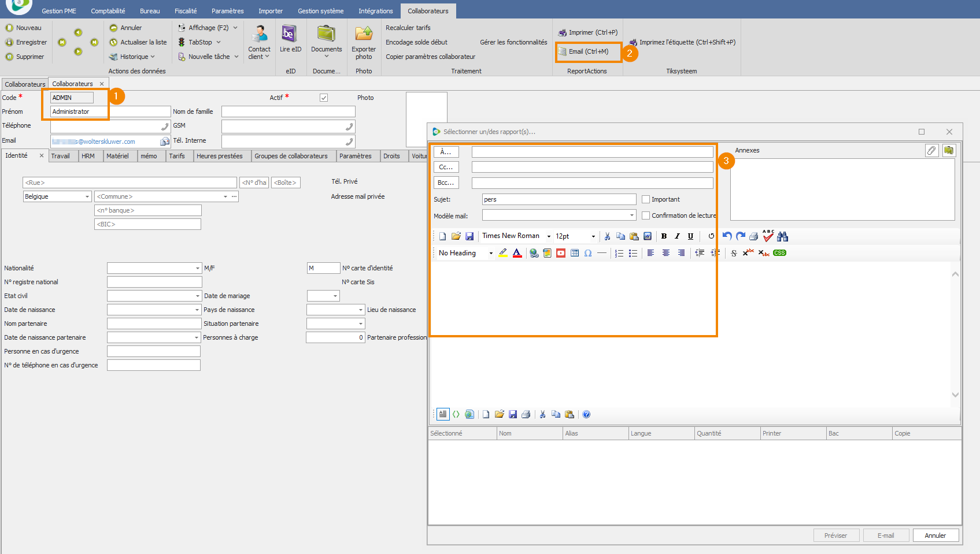Click the help icon in bottom editor toolbar

[586, 414]
